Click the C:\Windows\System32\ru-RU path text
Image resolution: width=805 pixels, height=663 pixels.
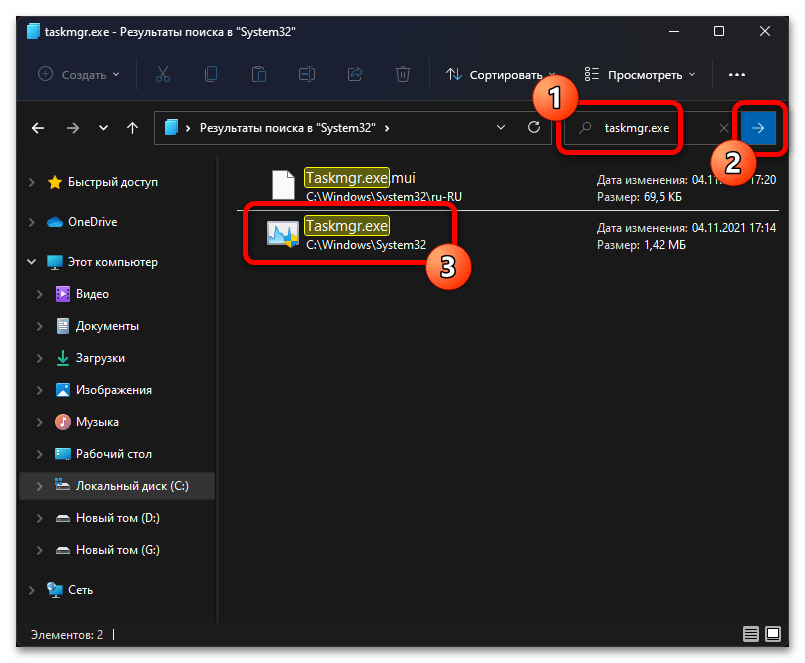pos(384,197)
